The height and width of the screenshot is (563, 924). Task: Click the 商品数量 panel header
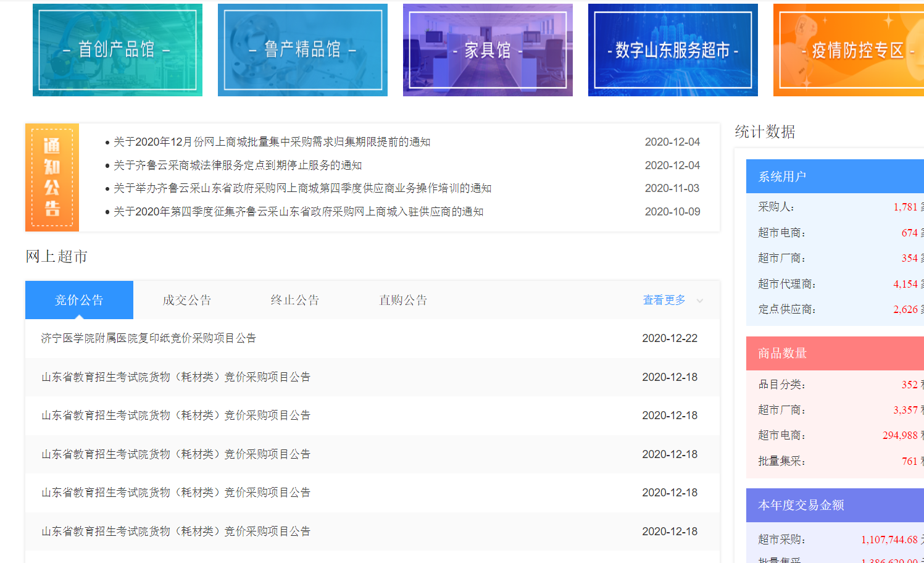835,353
